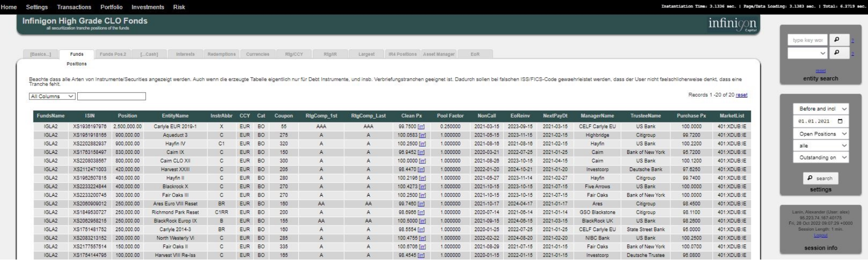868x260 pixels.
Task: Open the Transactions menu
Action: (x=74, y=7)
